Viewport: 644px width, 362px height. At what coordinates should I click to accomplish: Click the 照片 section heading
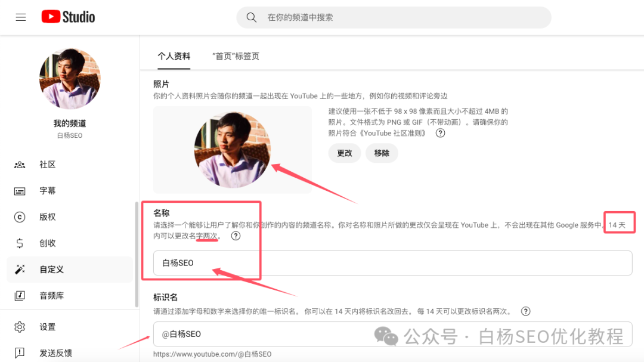pos(161,84)
